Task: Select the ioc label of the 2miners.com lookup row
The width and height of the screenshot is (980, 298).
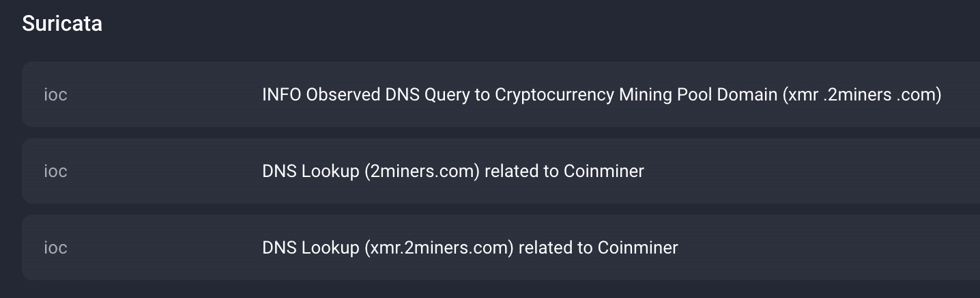Action: pos(55,171)
